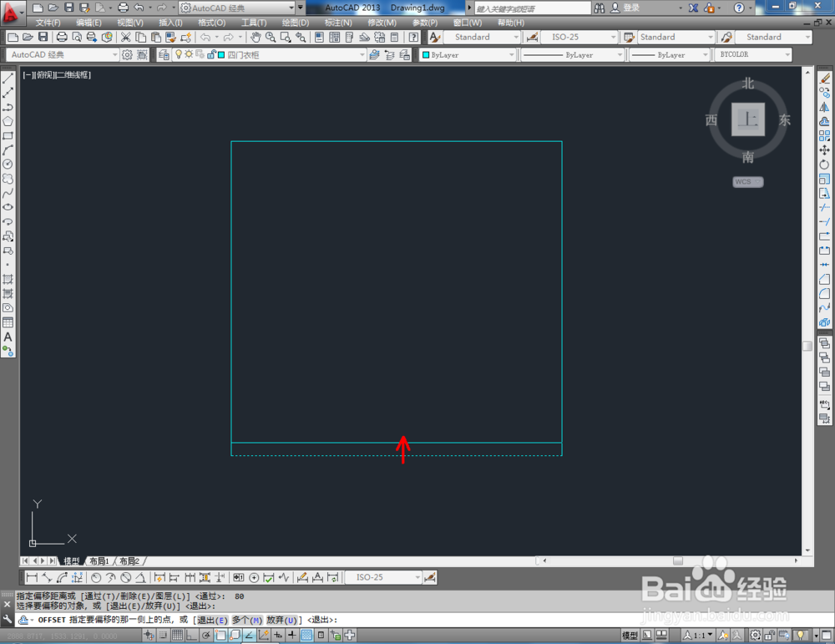This screenshot has height=644, width=835.
Task: Toggle Object Snap Tracking in status bar
Action: [x=249, y=635]
